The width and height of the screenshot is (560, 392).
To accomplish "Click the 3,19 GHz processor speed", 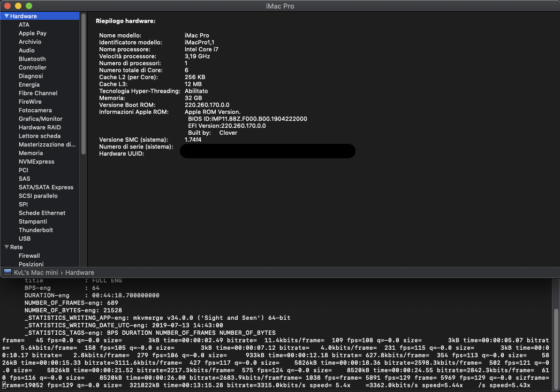I will [197, 56].
